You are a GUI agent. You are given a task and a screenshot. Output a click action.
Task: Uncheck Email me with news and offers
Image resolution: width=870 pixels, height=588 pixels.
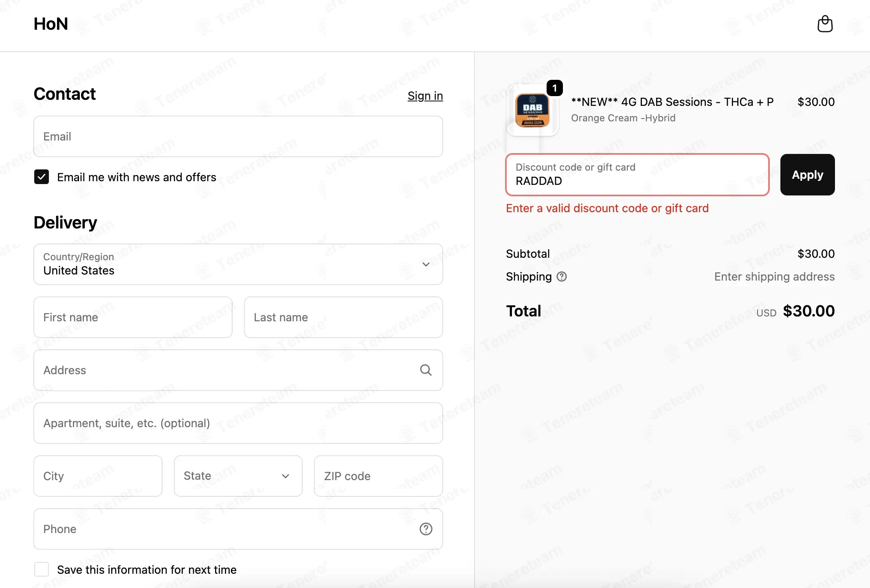point(42,177)
